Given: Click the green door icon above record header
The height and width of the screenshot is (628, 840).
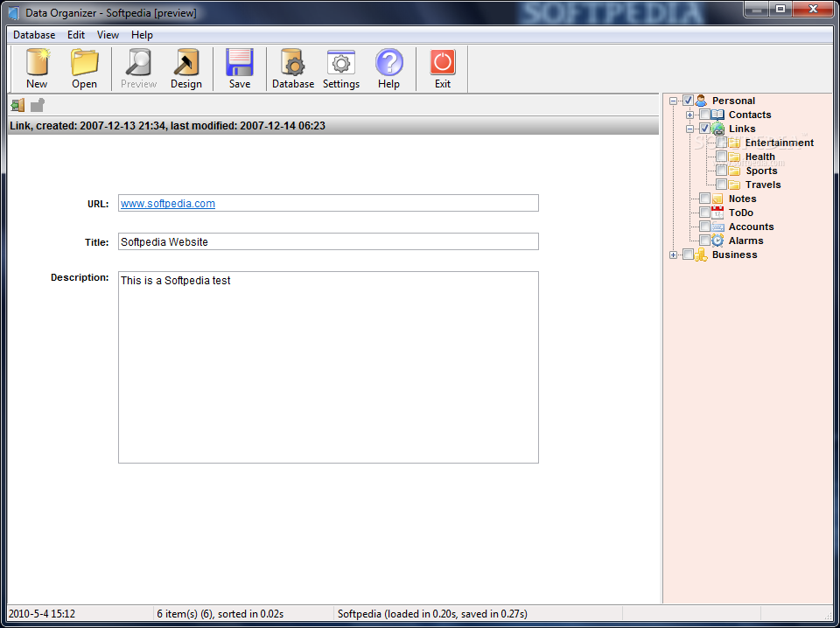Looking at the screenshot, I should pos(17,105).
